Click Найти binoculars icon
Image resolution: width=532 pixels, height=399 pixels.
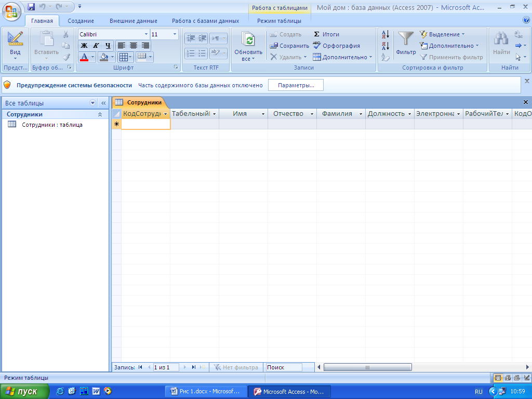tap(501, 38)
